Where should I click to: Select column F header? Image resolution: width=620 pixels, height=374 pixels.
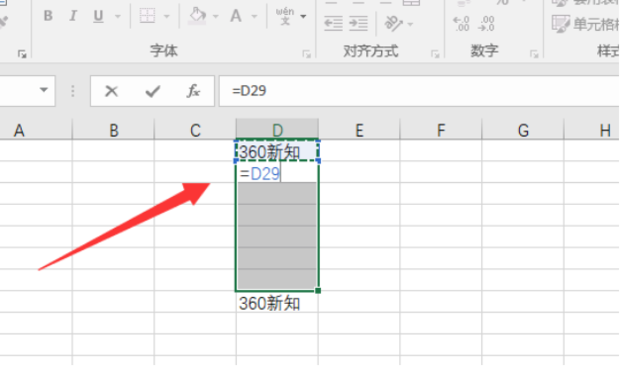pos(441,130)
